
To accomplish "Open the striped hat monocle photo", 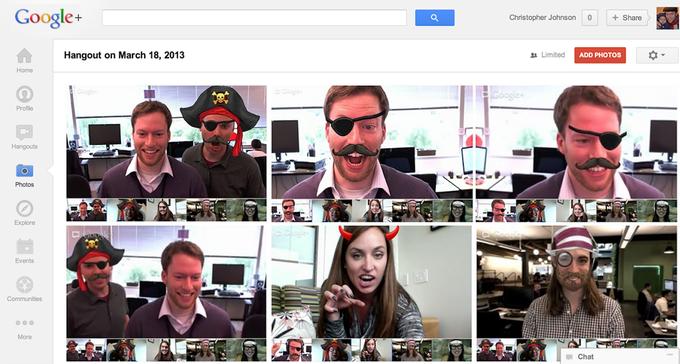I will tap(577, 282).
